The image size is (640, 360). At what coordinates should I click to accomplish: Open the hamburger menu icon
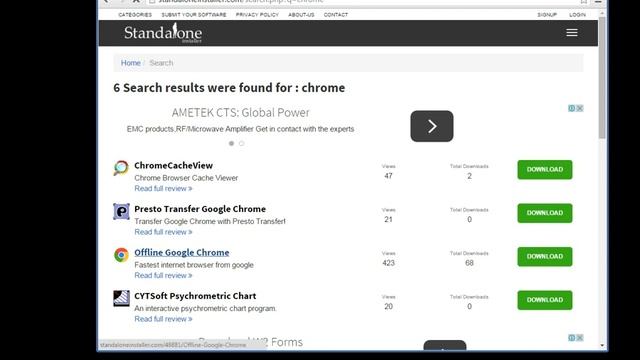click(x=571, y=33)
